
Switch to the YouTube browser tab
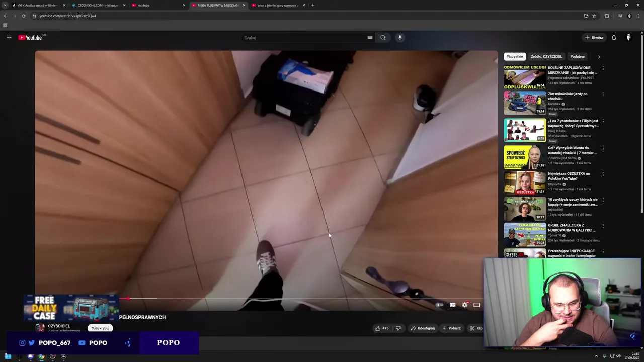(x=157, y=5)
